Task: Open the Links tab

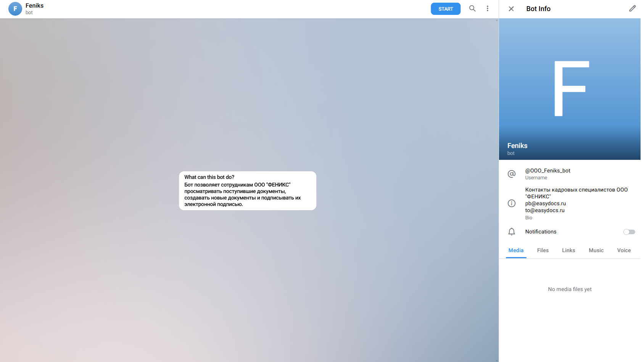Action: pos(568,250)
